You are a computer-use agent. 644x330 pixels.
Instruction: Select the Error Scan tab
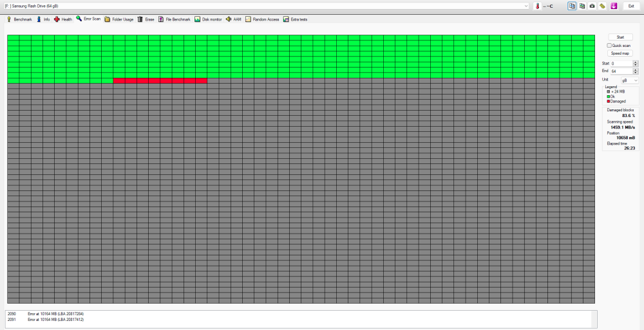tap(88, 19)
